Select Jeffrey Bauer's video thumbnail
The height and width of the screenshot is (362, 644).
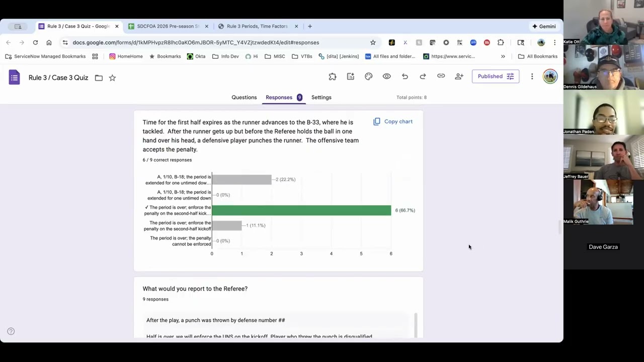604,157
